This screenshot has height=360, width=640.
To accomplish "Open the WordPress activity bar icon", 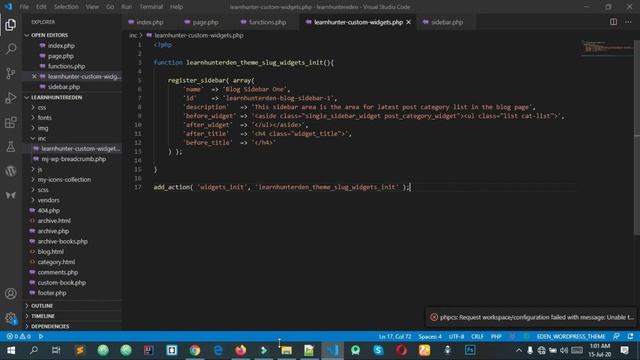I will pos(11,171).
